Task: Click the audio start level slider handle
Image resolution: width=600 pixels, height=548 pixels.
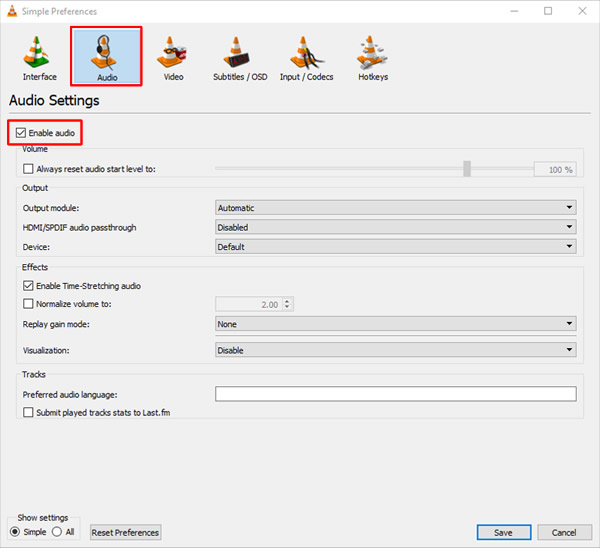Action: [467, 169]
